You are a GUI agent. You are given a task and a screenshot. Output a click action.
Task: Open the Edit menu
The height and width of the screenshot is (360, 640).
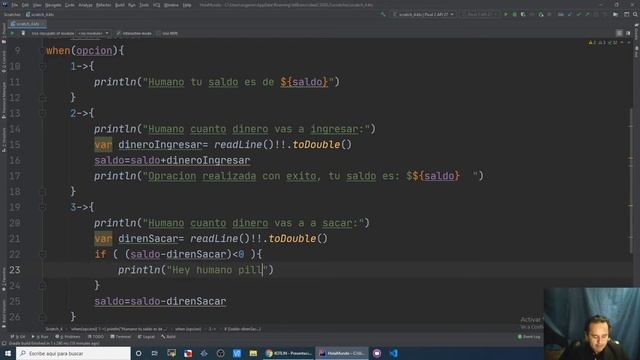click(x=25, y=5)
